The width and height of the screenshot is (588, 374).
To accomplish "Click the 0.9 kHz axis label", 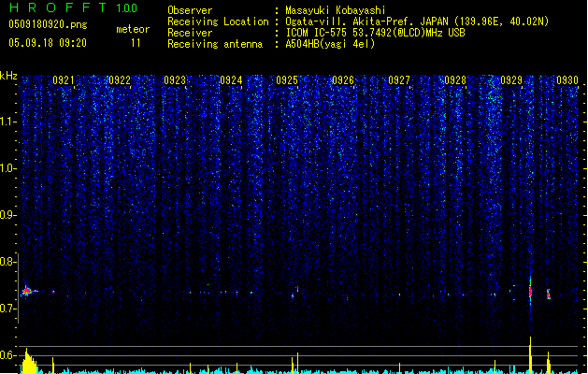I will [x=7, y=215].
